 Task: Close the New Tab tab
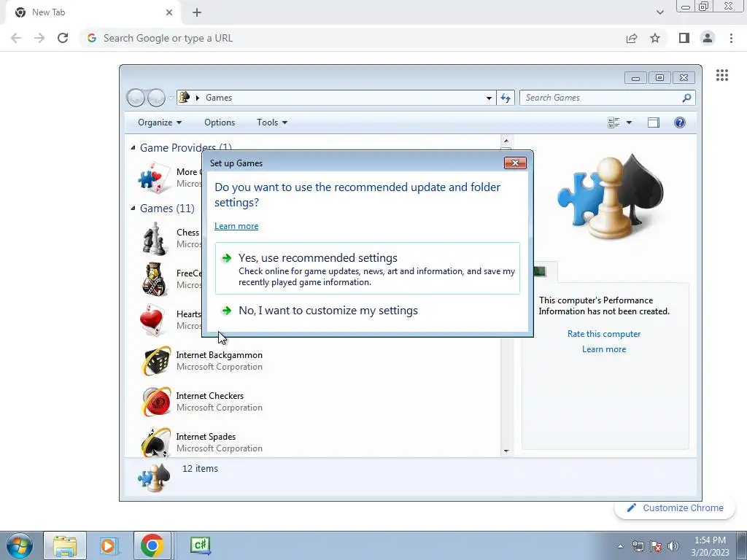169,12
